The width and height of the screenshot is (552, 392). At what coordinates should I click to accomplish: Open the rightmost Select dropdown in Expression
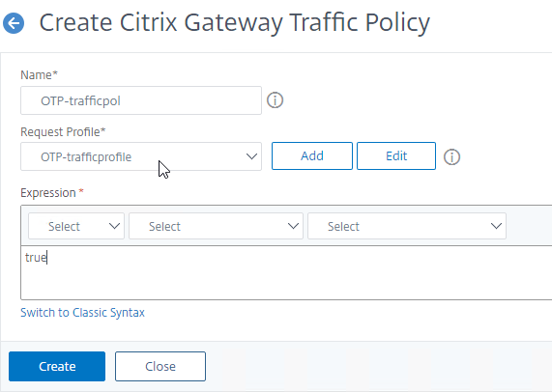tap(407, 226)
